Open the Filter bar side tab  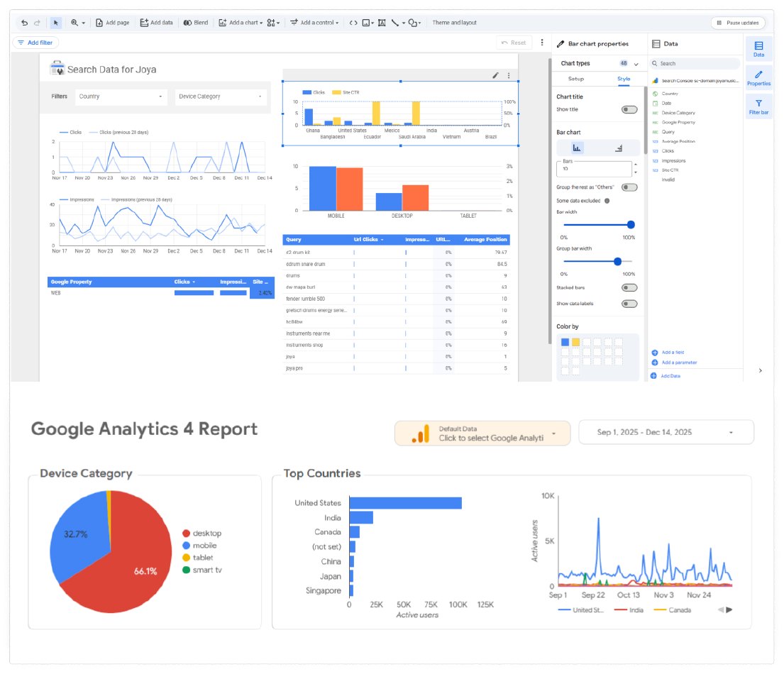[x=758, y=107]
